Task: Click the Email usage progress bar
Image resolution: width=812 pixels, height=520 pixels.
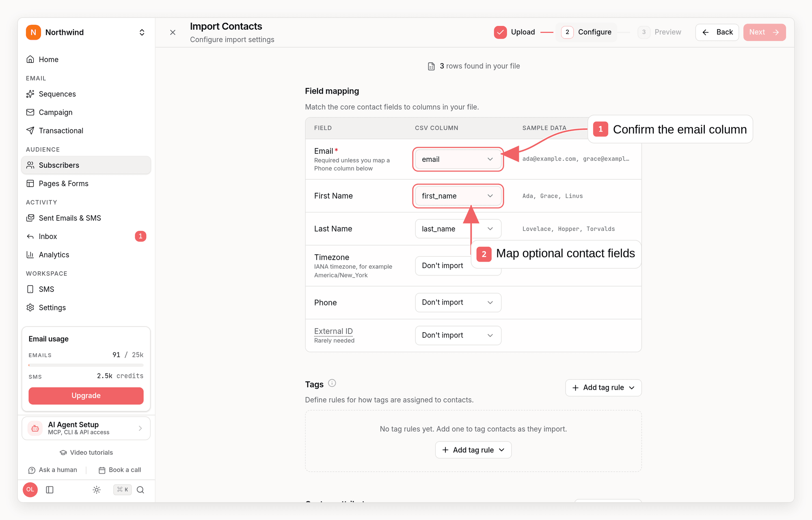Action: coord(86,365)
